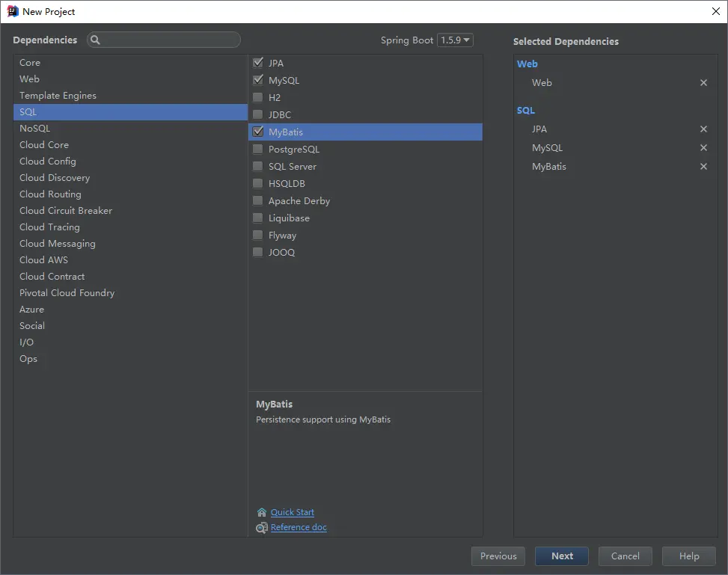Select the Pivotal Cloud Foundry category
The width and height of the screenshot is (728, 575).
pos(130,293)
